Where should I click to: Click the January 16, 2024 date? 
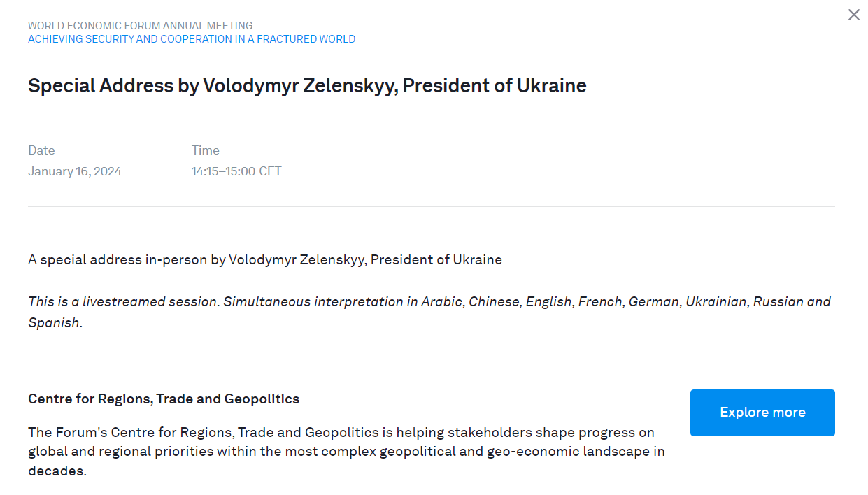[x=75, y=171]
